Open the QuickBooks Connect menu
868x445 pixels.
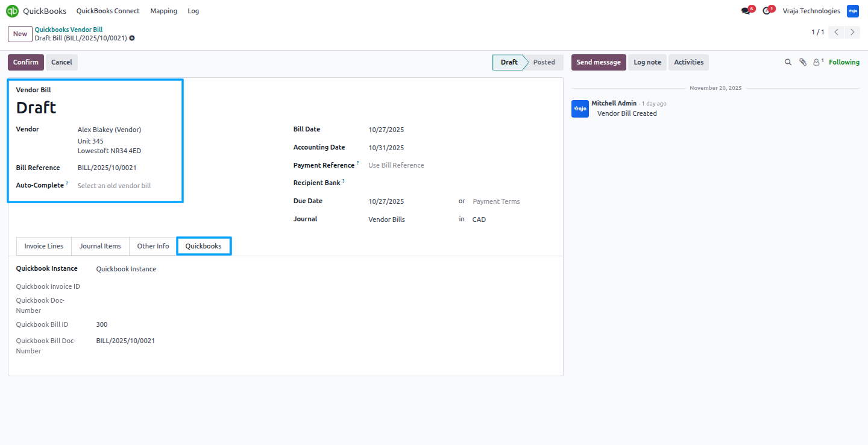[108, 11]
